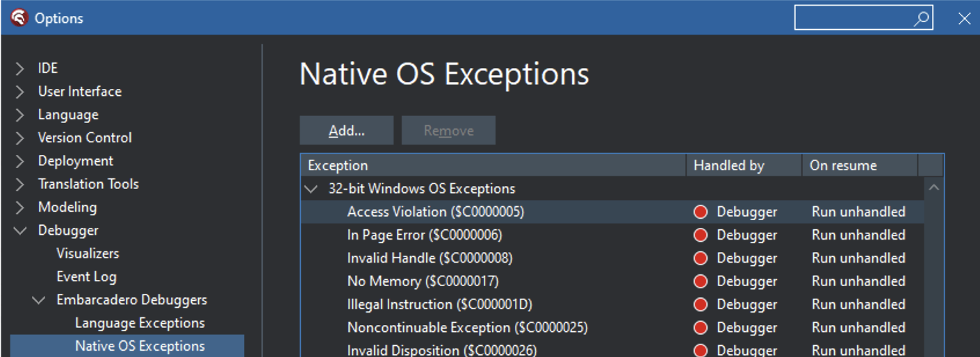980x357 pixels.
Task: Click the search magnifier icon
Action: (922, 19)
